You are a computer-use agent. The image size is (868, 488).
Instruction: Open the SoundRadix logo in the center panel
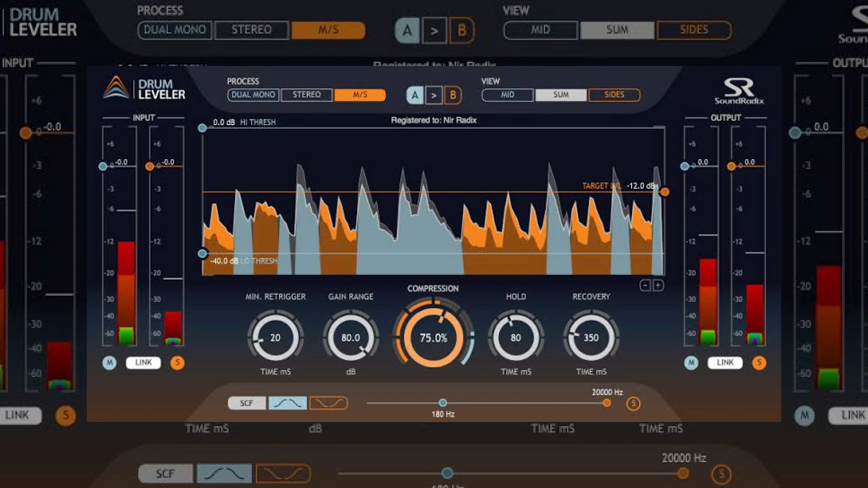[x=739, y=91]
